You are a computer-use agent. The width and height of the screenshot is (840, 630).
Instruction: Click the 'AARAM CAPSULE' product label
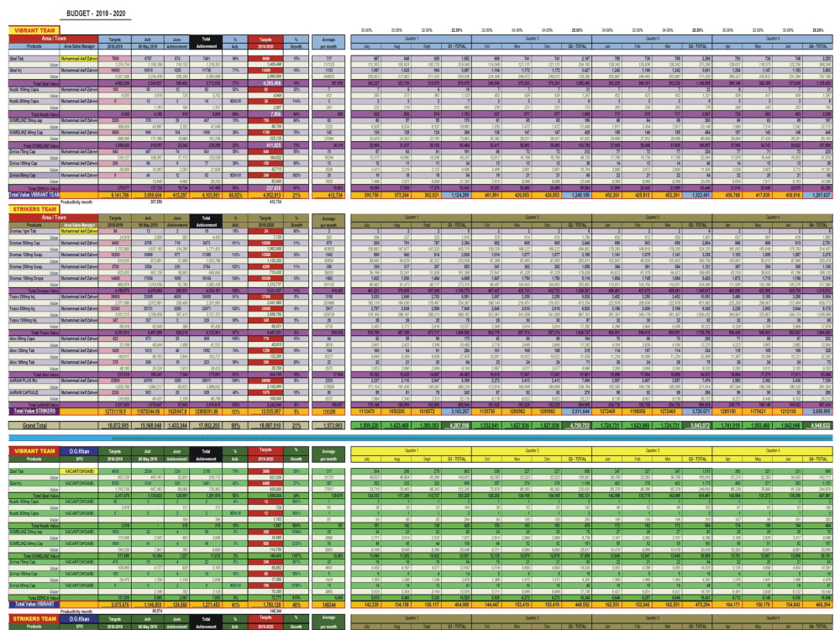34,392
